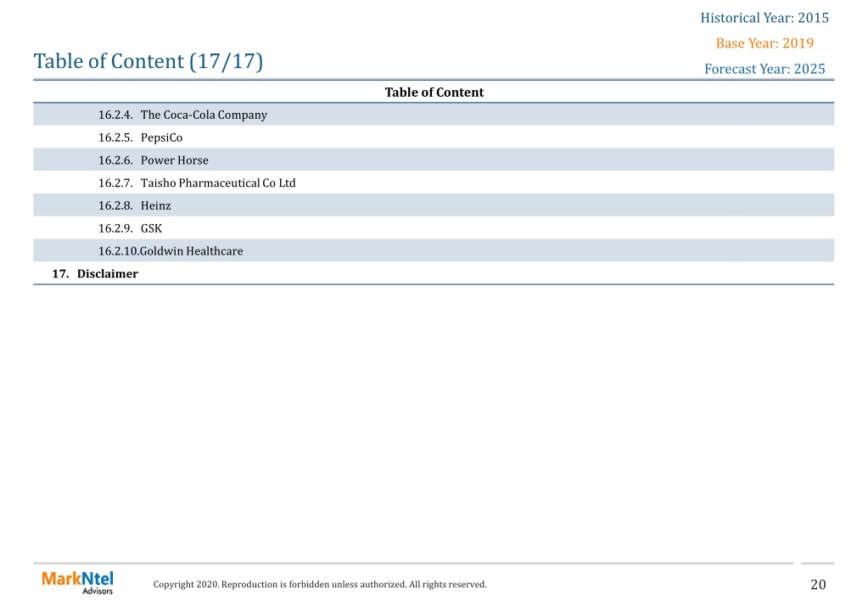
Task: Select row '16.2.4. The Coca-Cola Company'
Action: point(434,115)
